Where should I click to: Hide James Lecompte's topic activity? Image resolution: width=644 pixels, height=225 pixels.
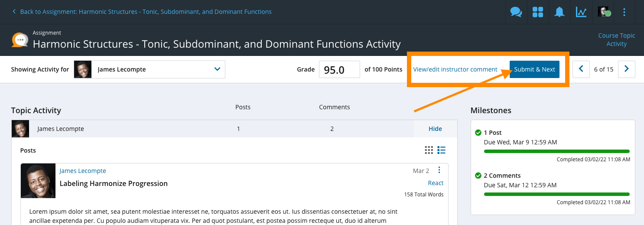[435, 129]
